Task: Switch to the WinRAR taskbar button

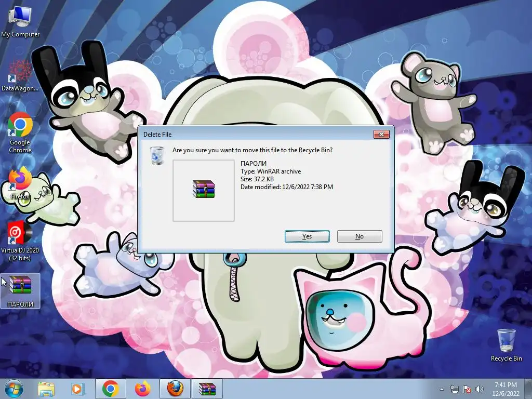Action: [207, 389]
